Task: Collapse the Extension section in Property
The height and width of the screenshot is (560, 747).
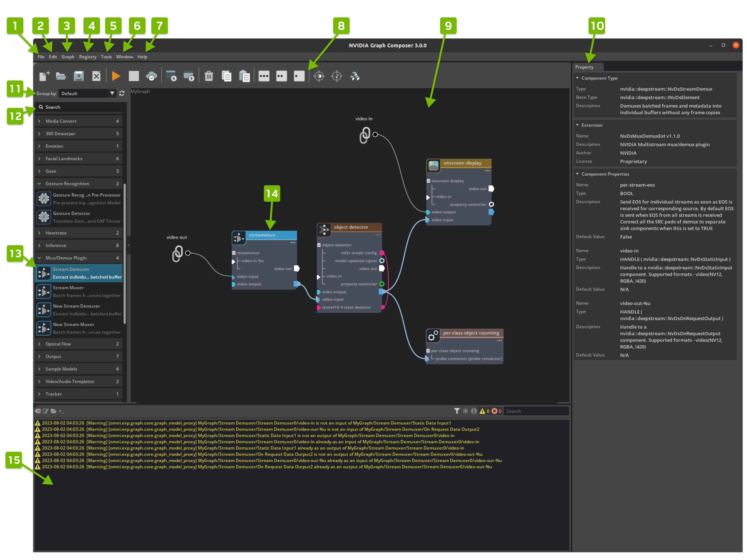Action: pyautogui.click(x=578, y=125)
